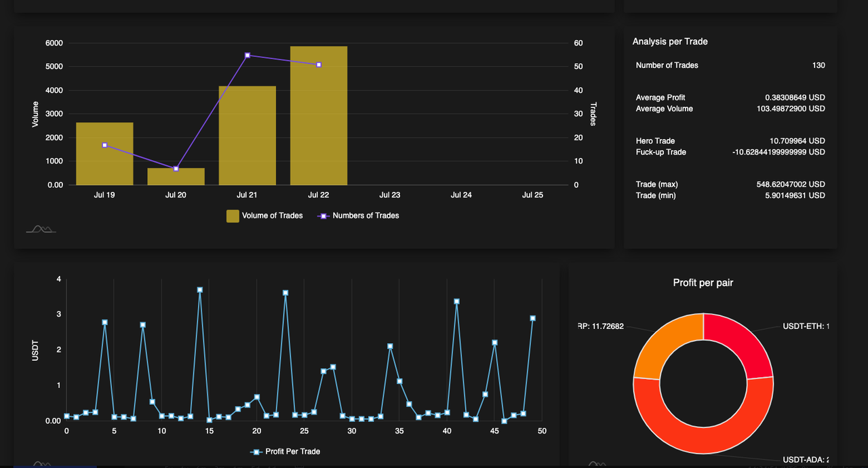
Task: Click the Average Profit label
Action: (660, 98)
